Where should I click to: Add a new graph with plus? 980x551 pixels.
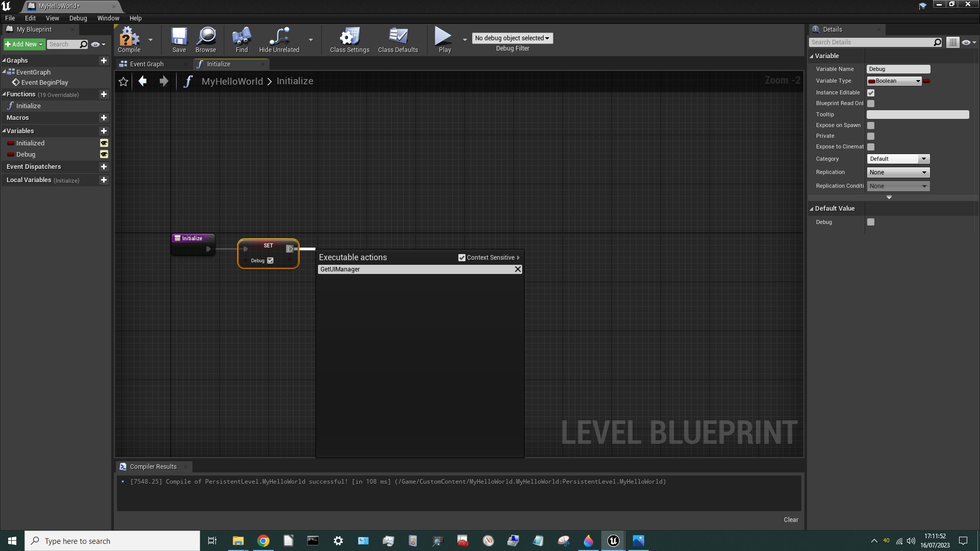tap(104, 60)
